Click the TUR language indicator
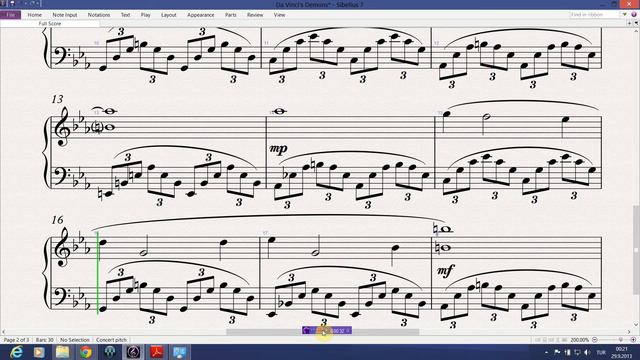Image resolution: width=640 pixels, height=360 pixels. point(601,353)
